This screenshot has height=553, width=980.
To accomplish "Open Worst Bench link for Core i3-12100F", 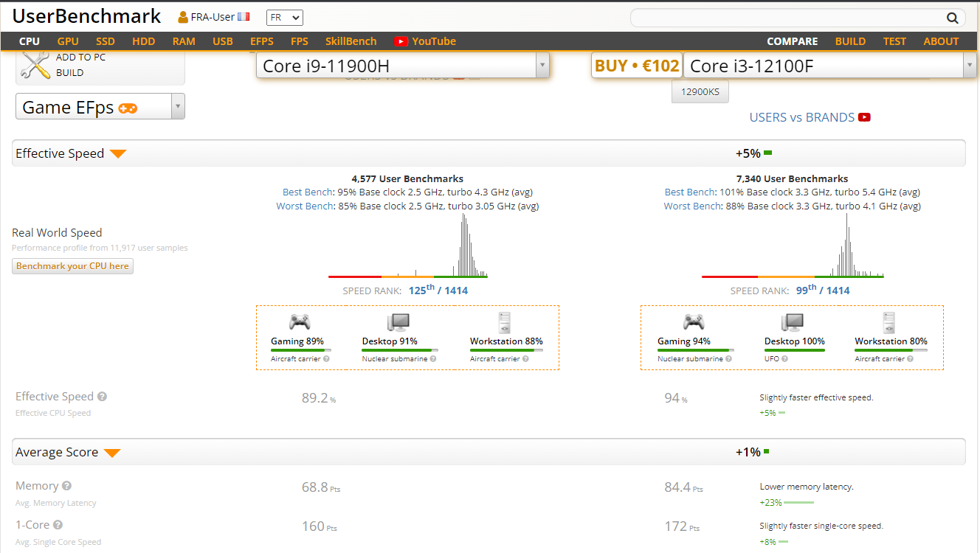I will [x=693, y=206].
